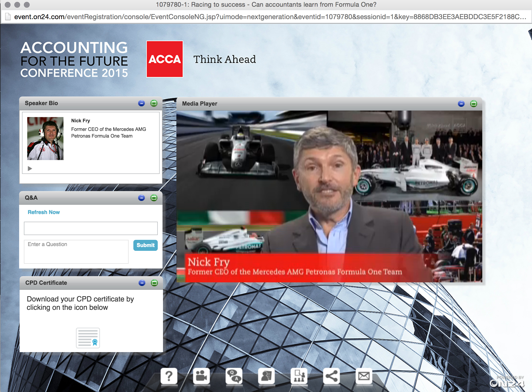Maximize the Speaker Bio panel
The width and height of the screenshot is (532, 392).
154,103
